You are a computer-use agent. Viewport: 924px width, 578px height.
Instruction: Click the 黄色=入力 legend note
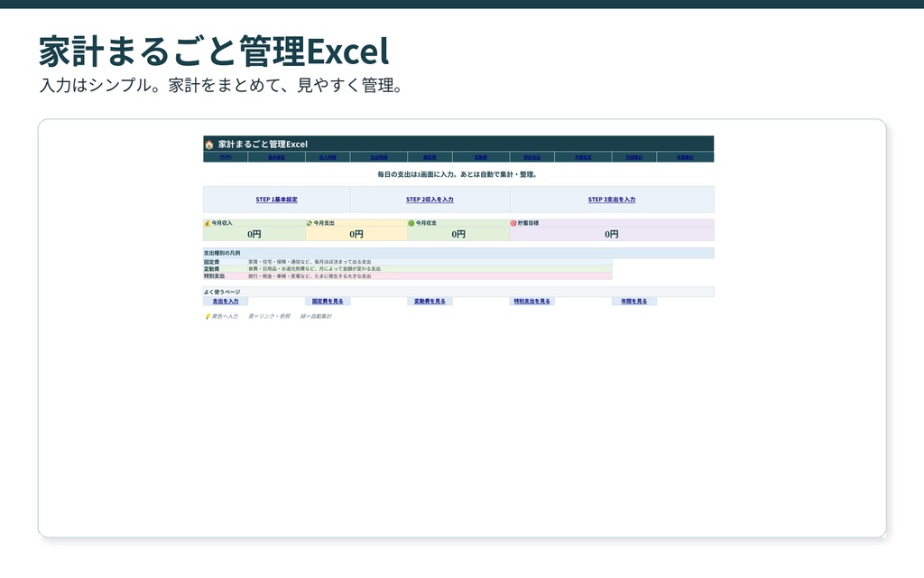(225, 316)
